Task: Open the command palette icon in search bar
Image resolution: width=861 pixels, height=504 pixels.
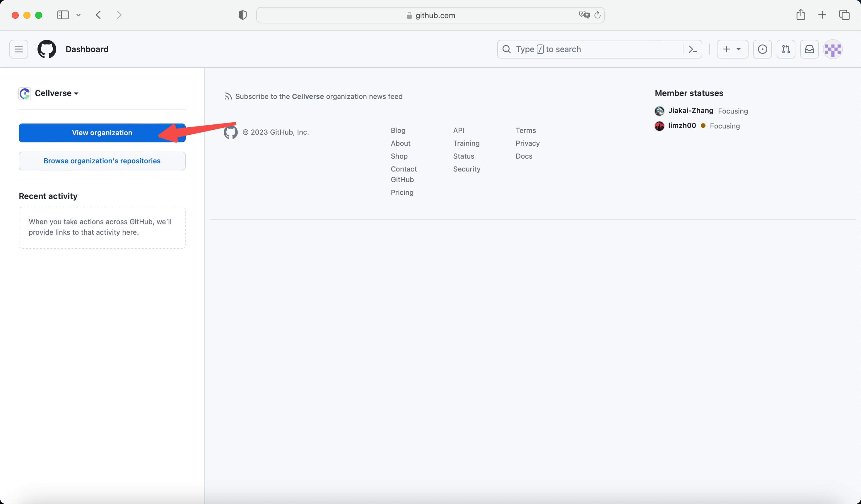Action: point(693,49)
